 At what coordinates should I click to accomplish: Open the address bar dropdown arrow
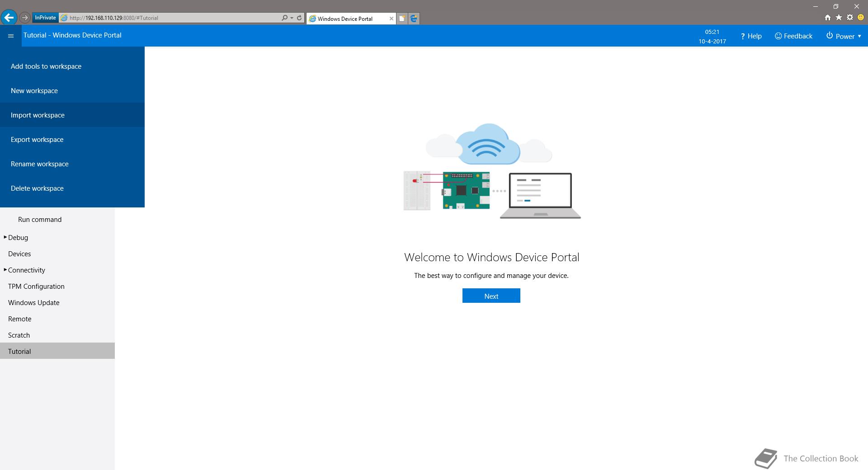click(292, 18)
